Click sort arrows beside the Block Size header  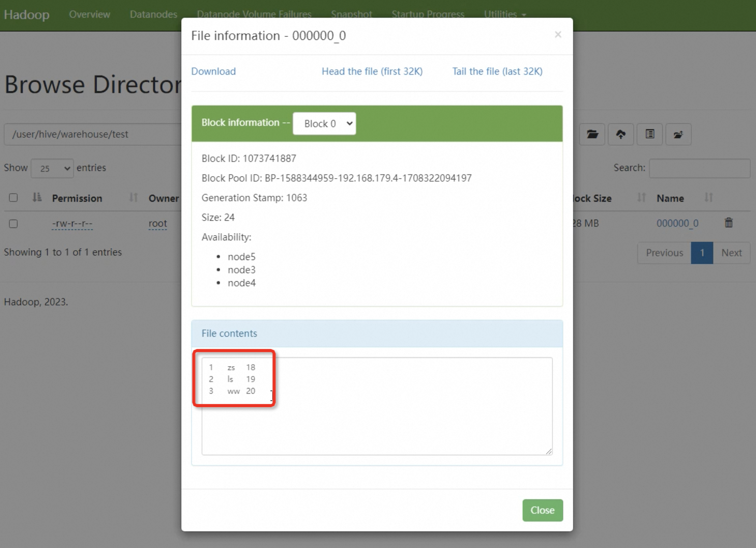[642, 197]
